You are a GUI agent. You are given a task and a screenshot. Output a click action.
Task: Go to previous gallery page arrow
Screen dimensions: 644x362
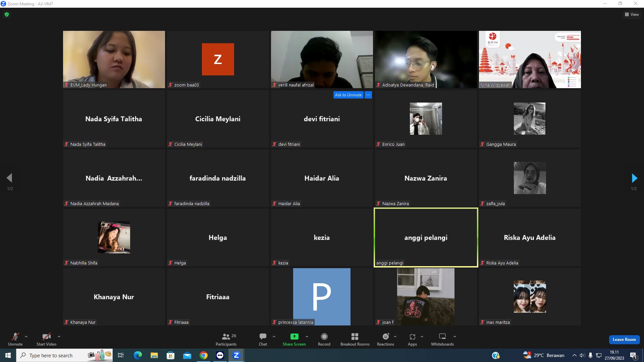tap(9, 178)
